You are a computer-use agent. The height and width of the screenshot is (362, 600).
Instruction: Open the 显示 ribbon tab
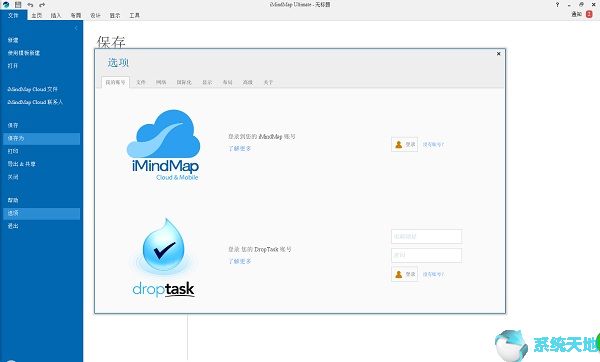tap(115, 15)
